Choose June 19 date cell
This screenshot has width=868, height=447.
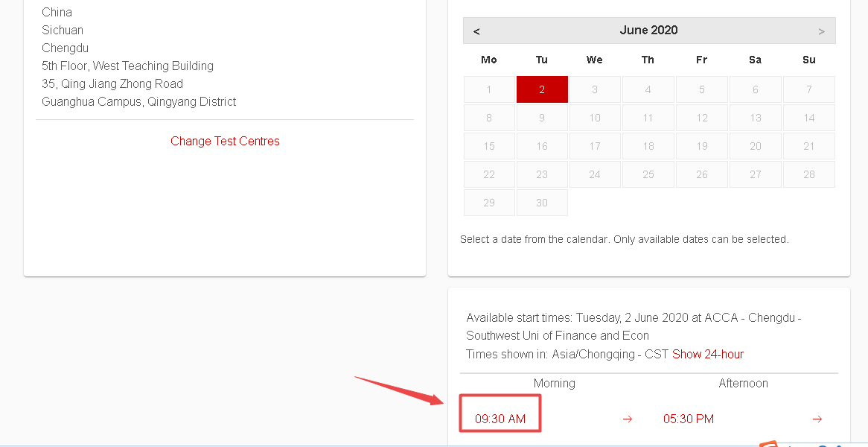pyautogui.click(x=701, y=146)
